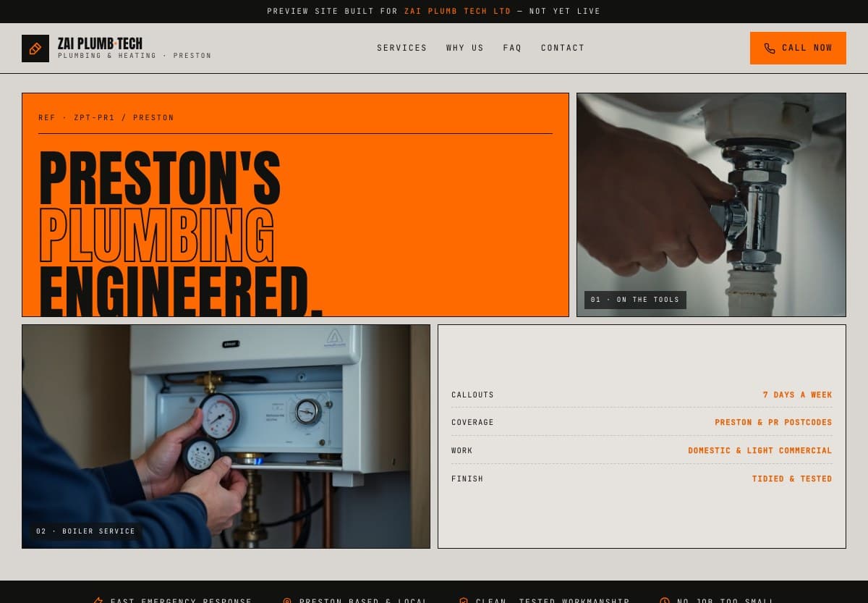Click the '7 Days a Week' value

[797, 395]
